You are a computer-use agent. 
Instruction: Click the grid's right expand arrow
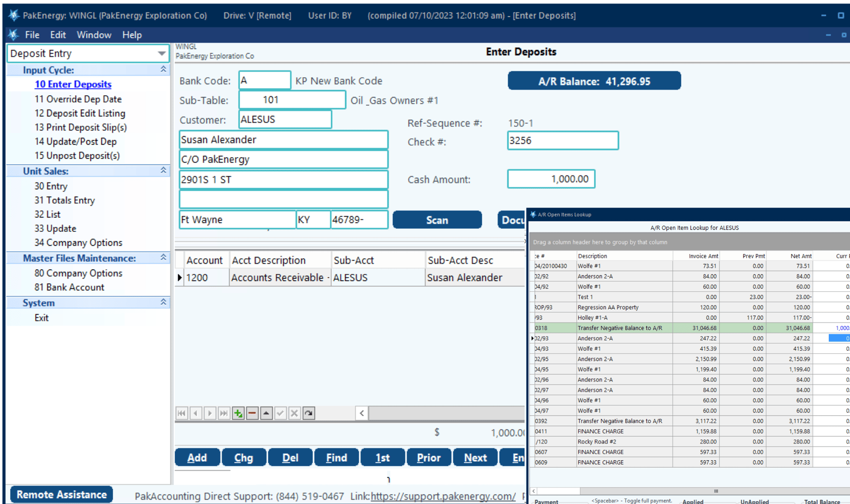click(361, 413)
